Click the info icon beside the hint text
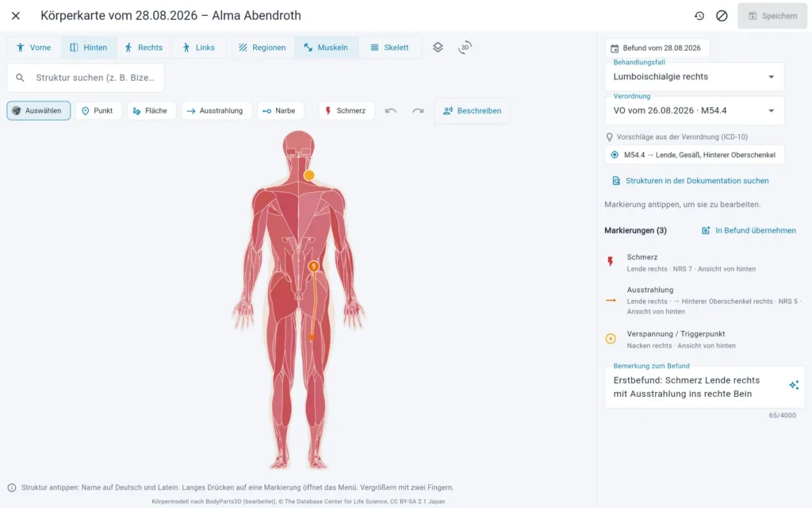Image resolution: width=812 pixels, height=508 pixels. tap(11, 488)
